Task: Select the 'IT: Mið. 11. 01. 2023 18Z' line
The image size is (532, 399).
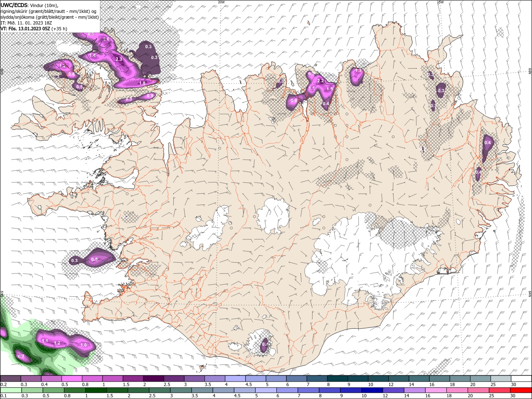Action: pyautogui.click(x=25, y=23)
